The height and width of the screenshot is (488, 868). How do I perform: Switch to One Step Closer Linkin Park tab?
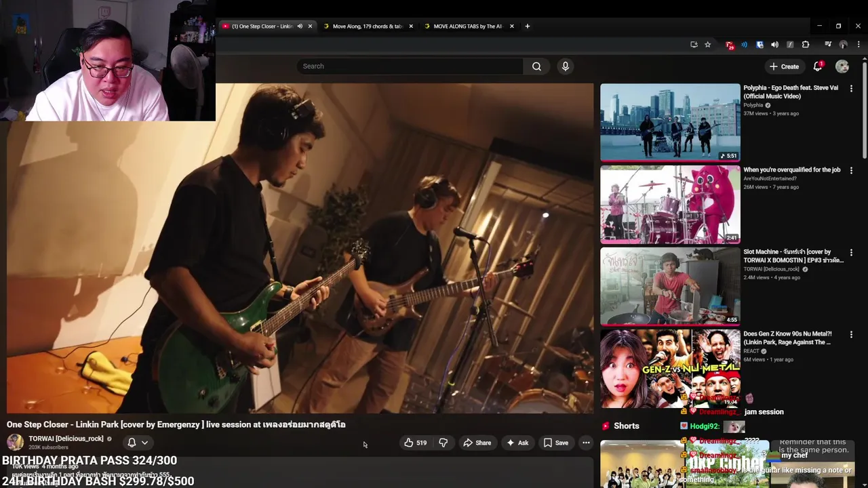261,26
